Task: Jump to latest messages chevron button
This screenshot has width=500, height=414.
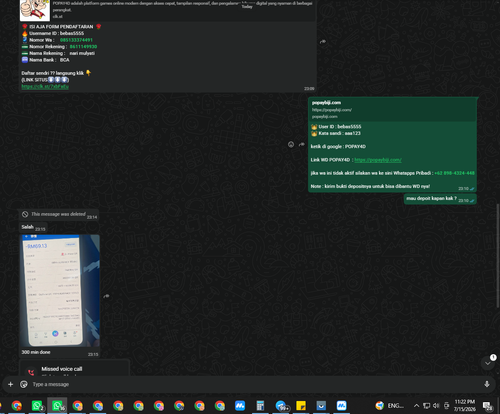Action: 487,363
